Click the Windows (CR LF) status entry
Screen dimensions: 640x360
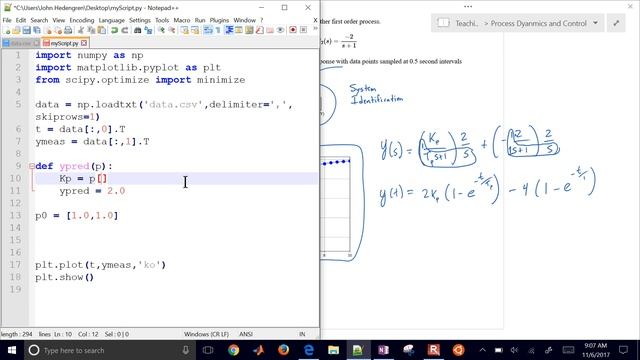click(x=206, y=334)
